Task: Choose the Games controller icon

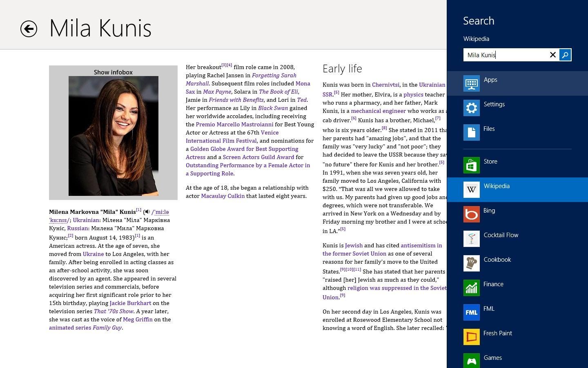Action: (x=471, y=361)
